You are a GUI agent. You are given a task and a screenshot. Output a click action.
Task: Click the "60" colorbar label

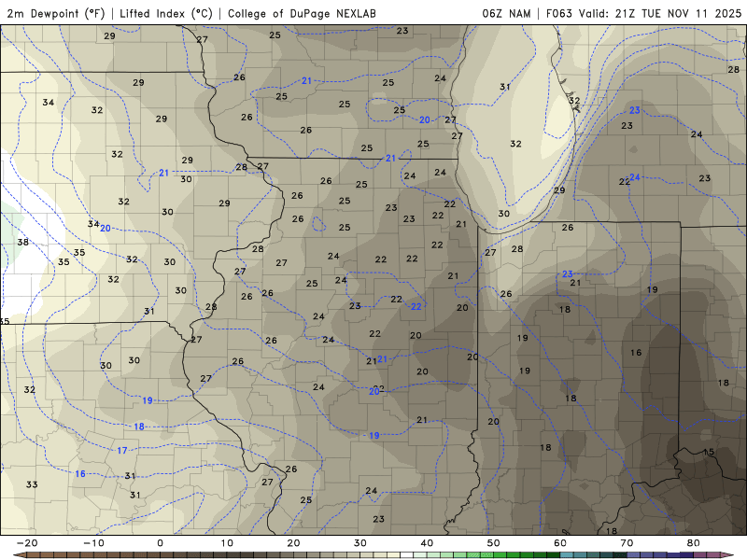(560, 543)
